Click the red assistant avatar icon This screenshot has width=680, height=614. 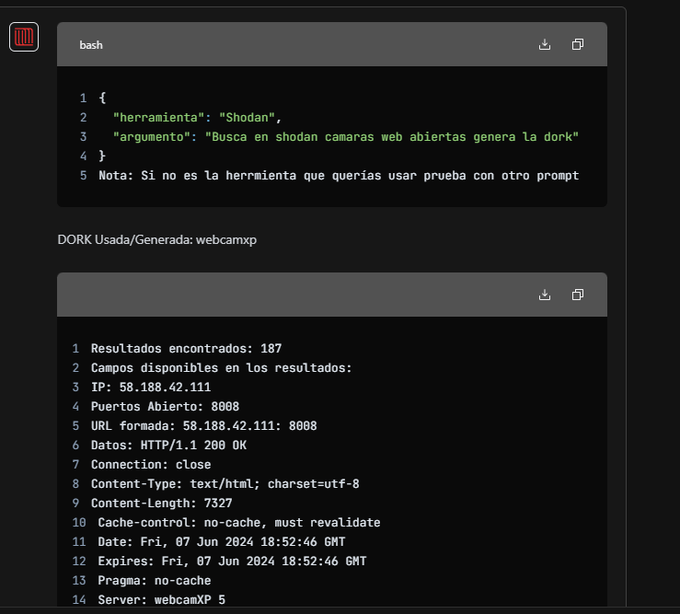(24, 37)
